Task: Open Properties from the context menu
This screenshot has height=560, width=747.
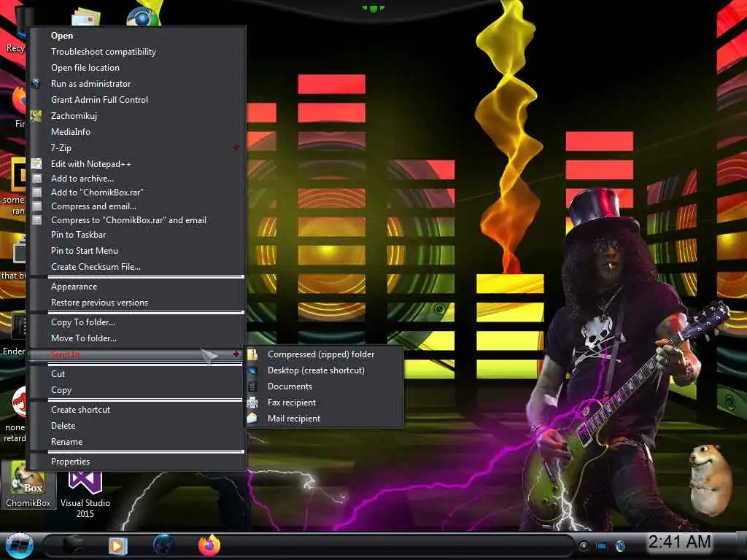Action: coord(136,462)
